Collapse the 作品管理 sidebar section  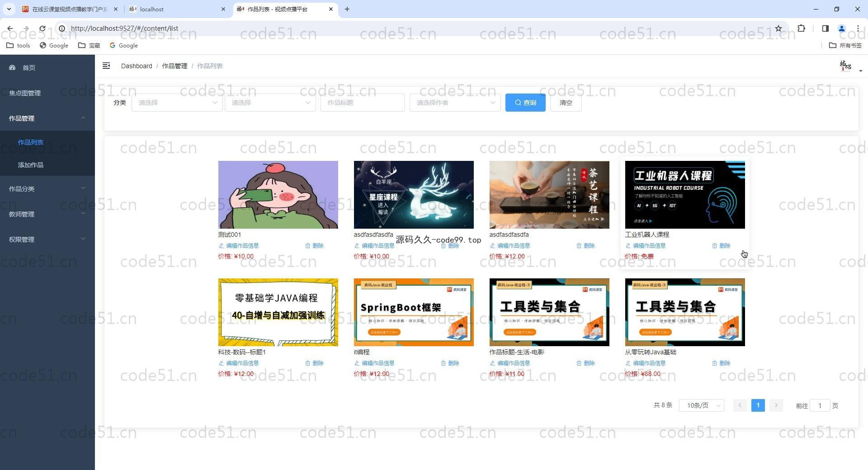click(47, 118)
